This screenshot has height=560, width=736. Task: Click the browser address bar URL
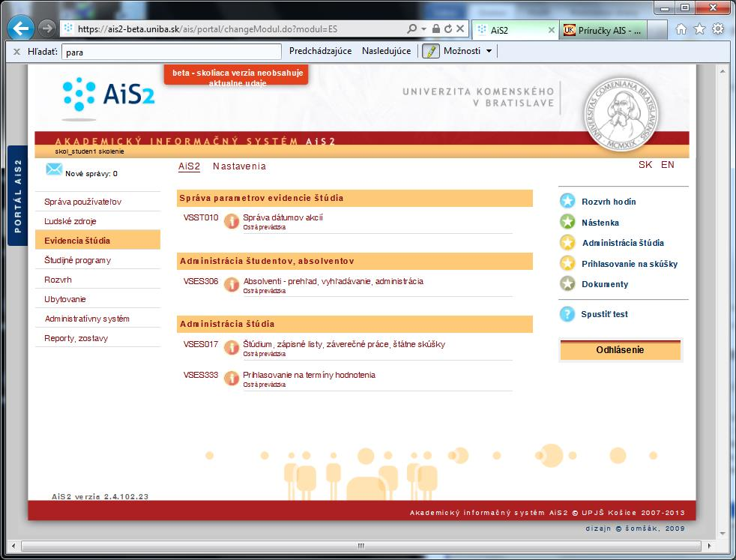(x=208, y=29)
